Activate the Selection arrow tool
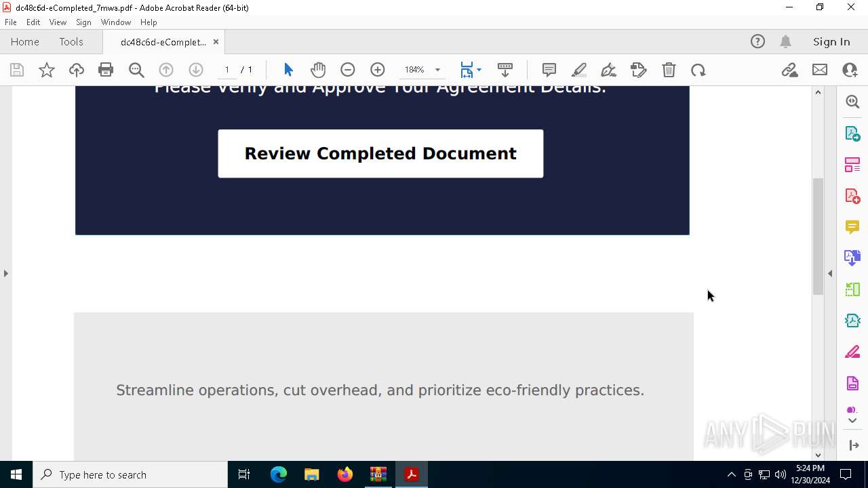The width and height of the screenshot is (868, 488). coord(288,70)
